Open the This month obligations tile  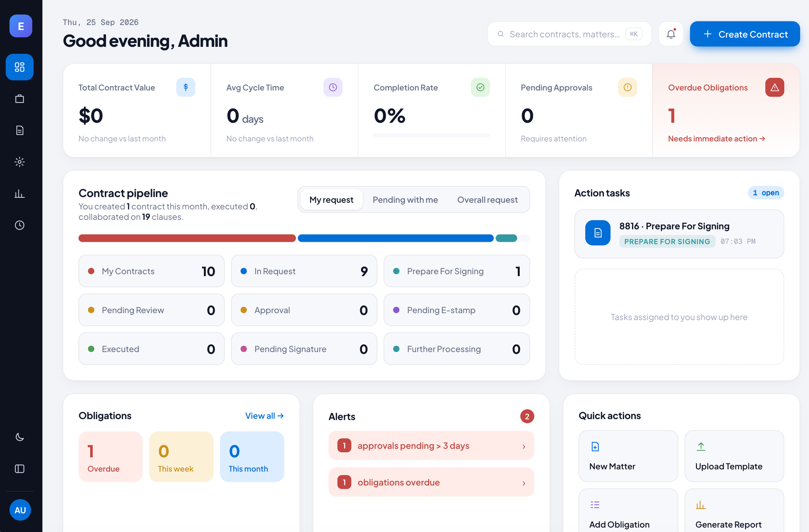(252, 456)
